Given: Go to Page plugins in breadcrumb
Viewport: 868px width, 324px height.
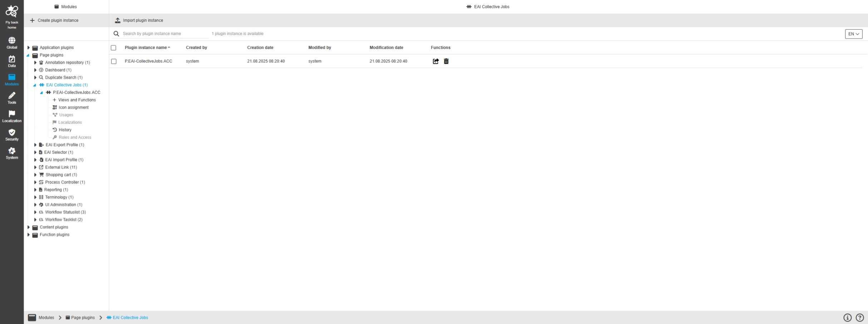Looking at the screenshot, I should click(83, 318).
